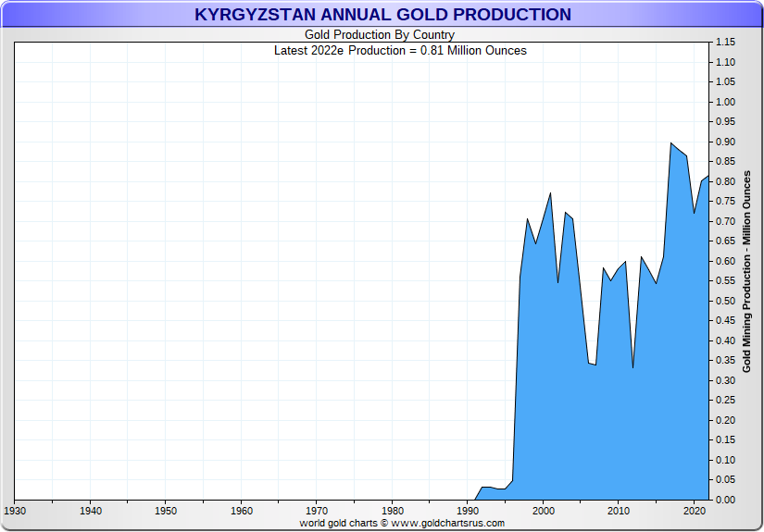Select the 1980 year label on x-axis
Viewport: 764px width, 532px height.
tap(393, 511)
